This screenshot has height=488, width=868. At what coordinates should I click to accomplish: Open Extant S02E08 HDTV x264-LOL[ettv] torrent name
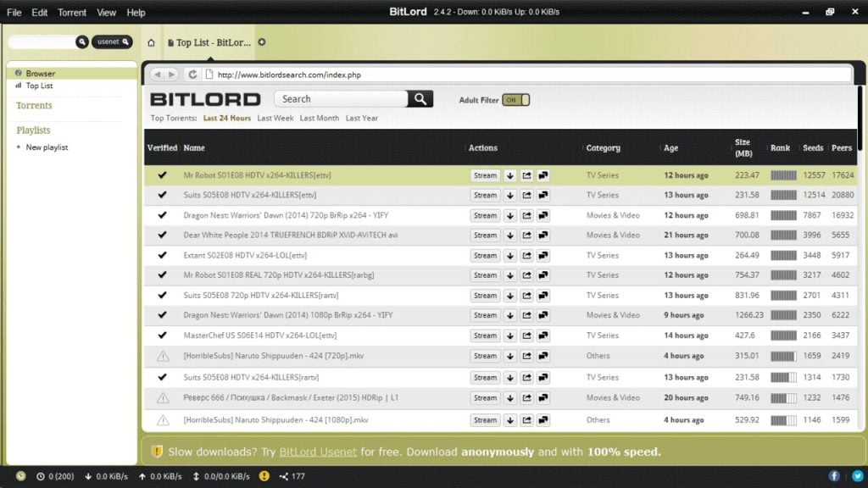245,256
